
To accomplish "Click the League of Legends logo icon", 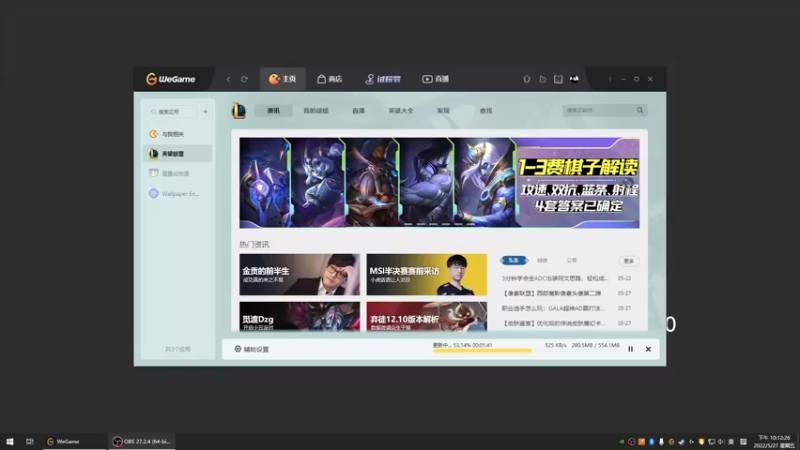I will tap(239, 111).
